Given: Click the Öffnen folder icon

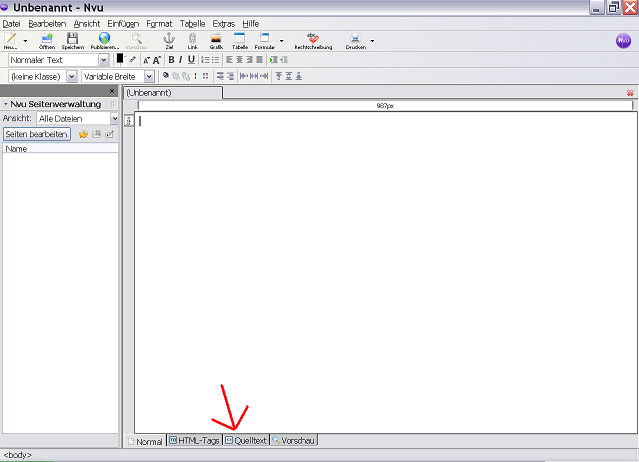Looking at the screenshot, I should pyautogui.click(x=46, y=40).
